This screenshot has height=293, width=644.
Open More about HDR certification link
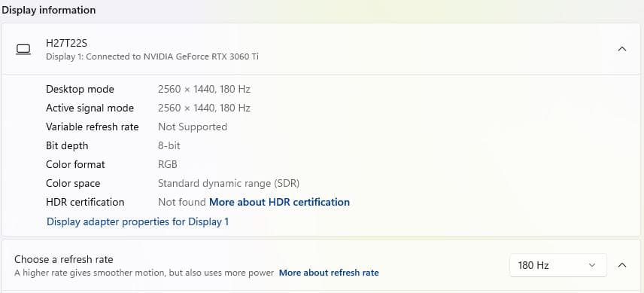tap(279, 202)
